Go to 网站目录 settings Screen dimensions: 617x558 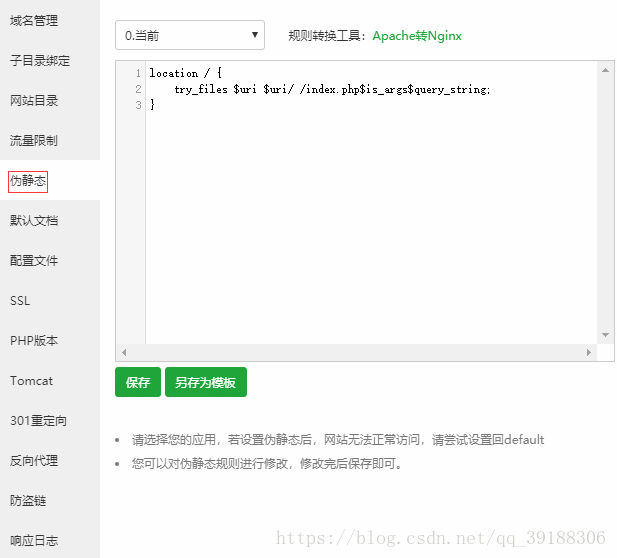34,100
